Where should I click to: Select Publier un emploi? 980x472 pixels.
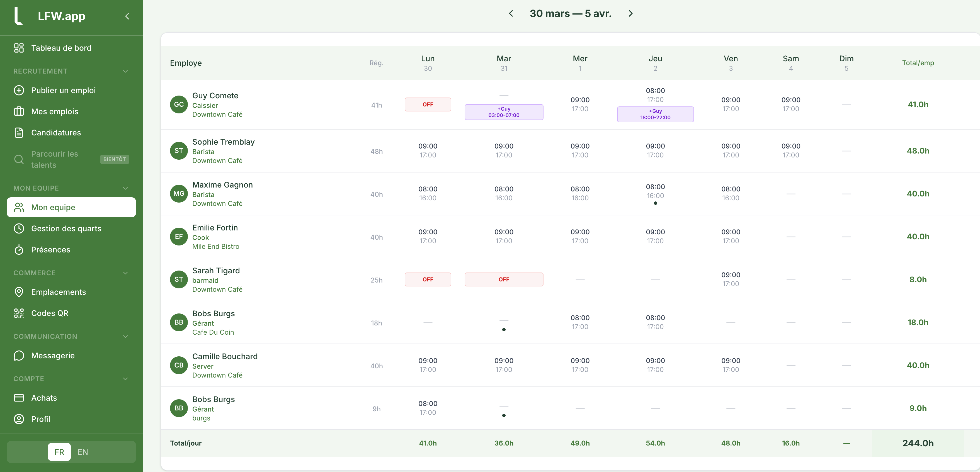(64, 90)
